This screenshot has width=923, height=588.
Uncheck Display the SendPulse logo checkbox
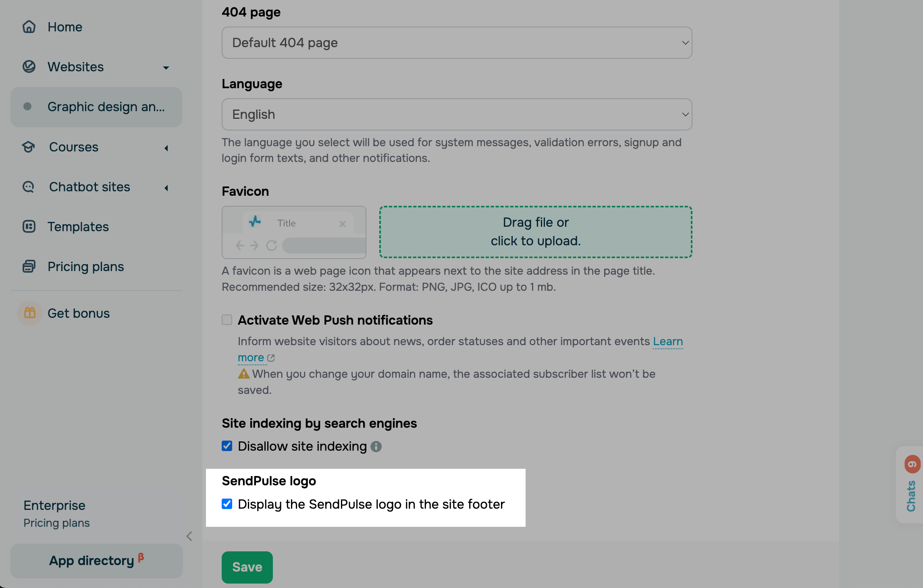click(x=227, y=504)
